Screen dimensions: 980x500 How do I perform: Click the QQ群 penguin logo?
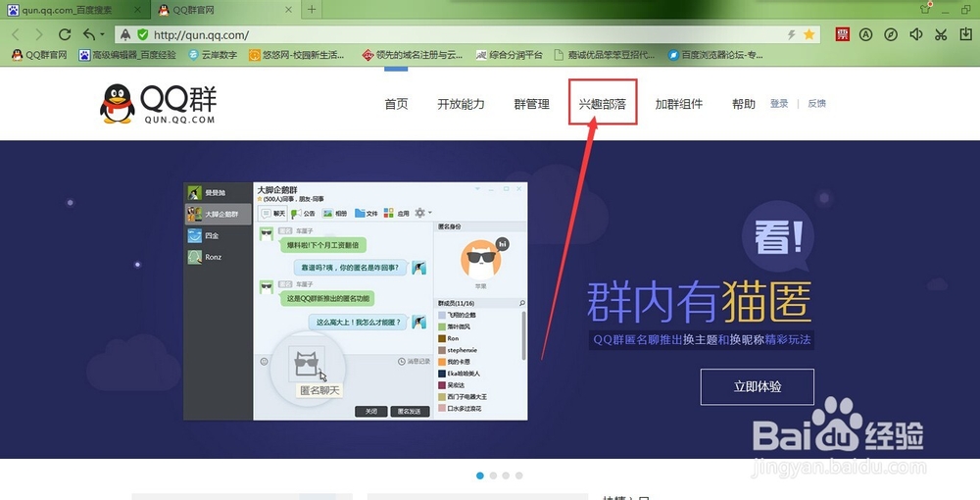(158, 104)
